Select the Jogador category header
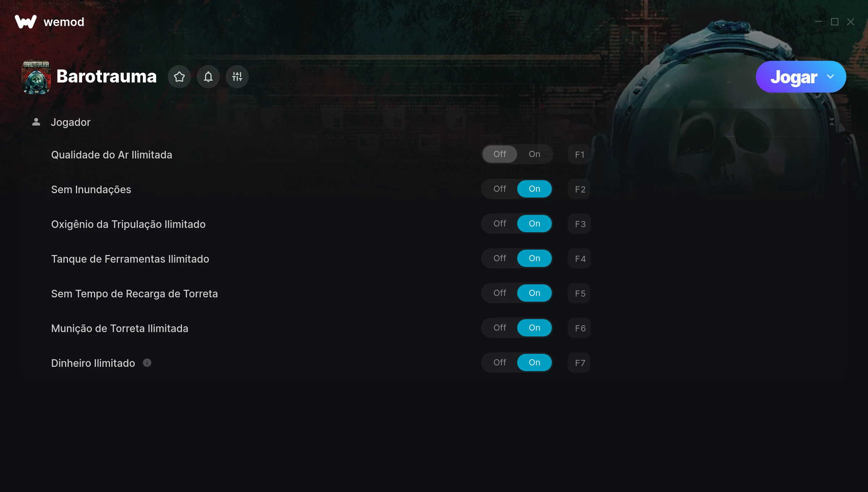Image resolution: width=868 pixels, height=492 pixels. [433, 122]
